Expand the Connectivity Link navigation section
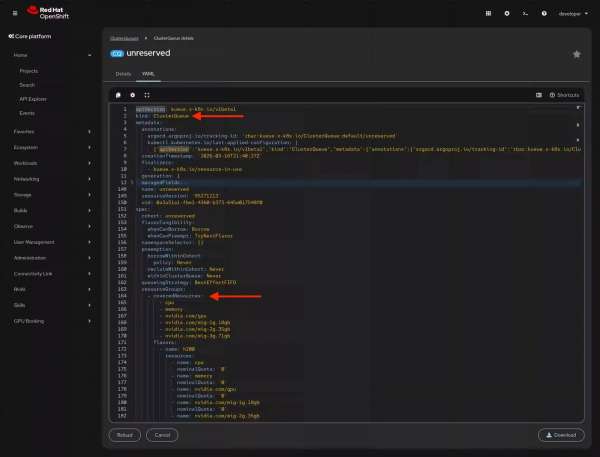This screenshot has width=600, height=457. 52,274
